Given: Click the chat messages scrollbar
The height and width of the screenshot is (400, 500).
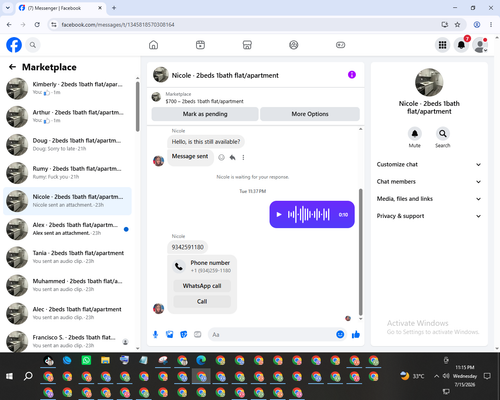Looking at the screenshot, I should click(x=360, y=252).
